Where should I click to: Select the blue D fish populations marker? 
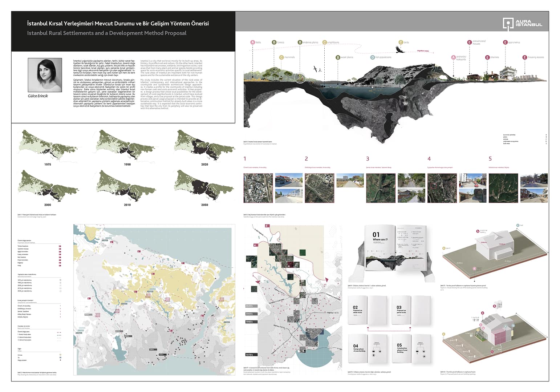(372, 57)
